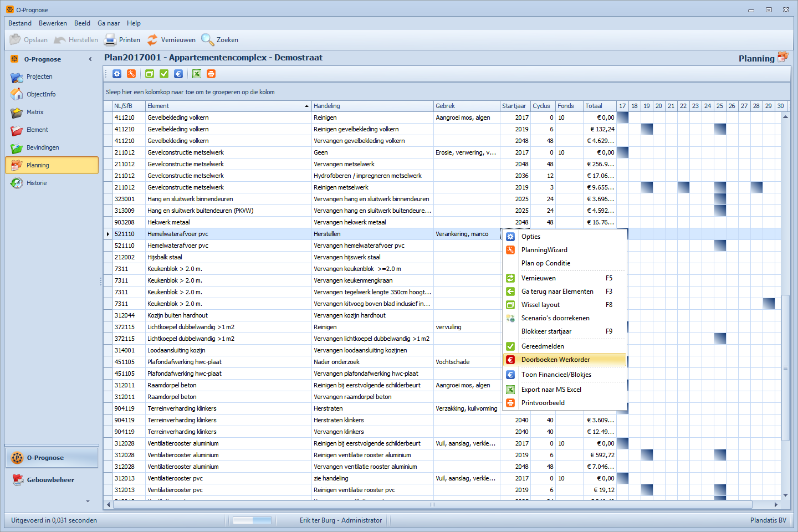This screenshot has width=798, height=532.
Task: Click Vervangen kozijn hardhout cell
Action: coord(372,315)
